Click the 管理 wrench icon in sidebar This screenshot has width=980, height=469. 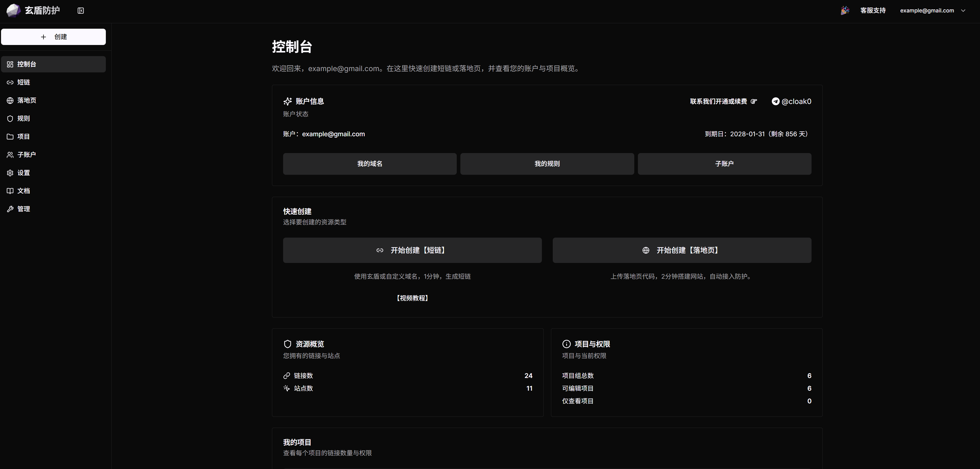coord(10,209)
